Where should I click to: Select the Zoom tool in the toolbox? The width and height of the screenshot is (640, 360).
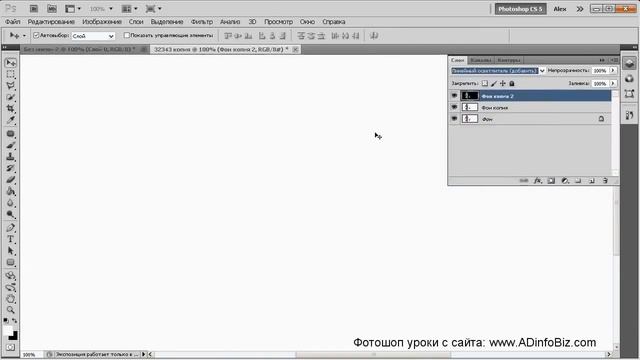pos(11,310)
